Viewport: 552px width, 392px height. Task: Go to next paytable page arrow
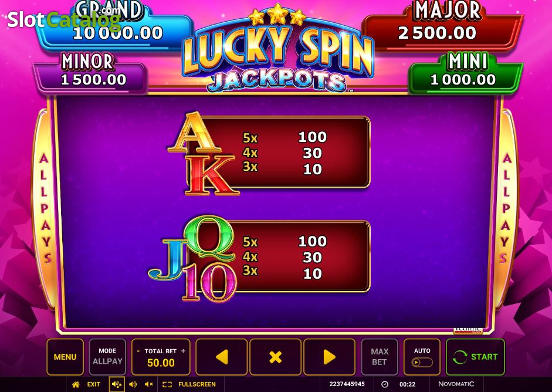(329, 357)
